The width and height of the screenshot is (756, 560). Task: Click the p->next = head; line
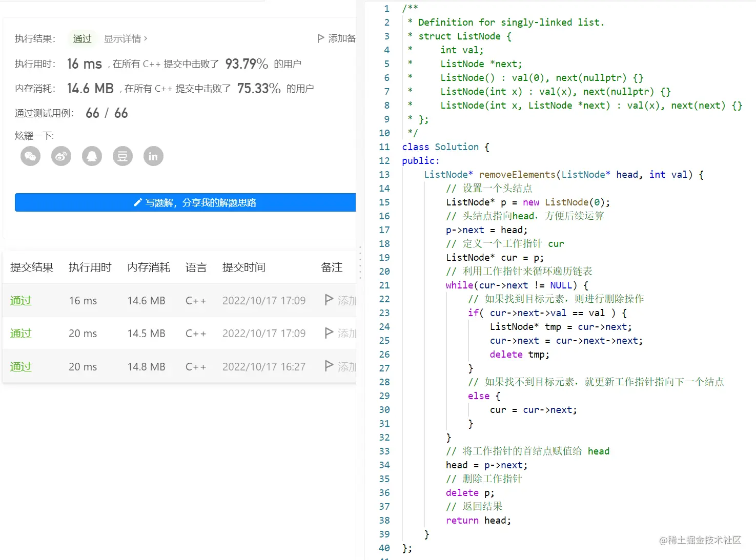[486, 230]
